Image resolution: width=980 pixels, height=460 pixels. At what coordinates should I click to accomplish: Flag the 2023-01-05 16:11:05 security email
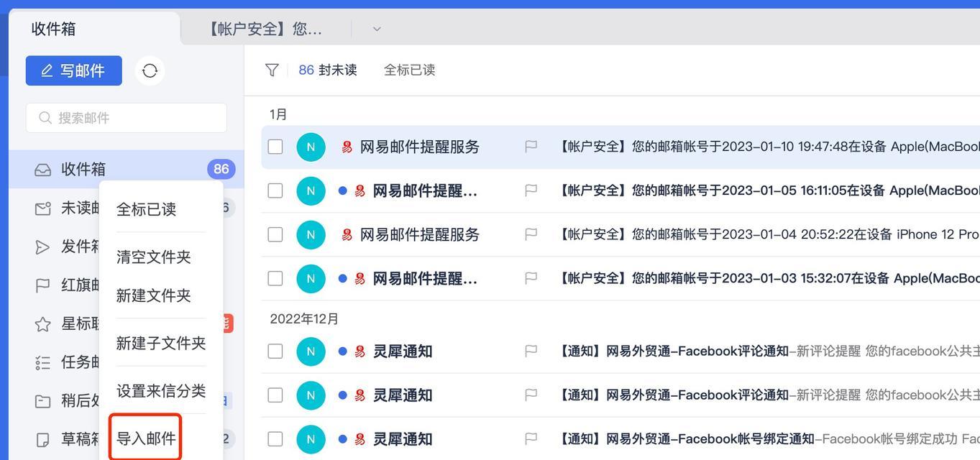pos(531,190)
